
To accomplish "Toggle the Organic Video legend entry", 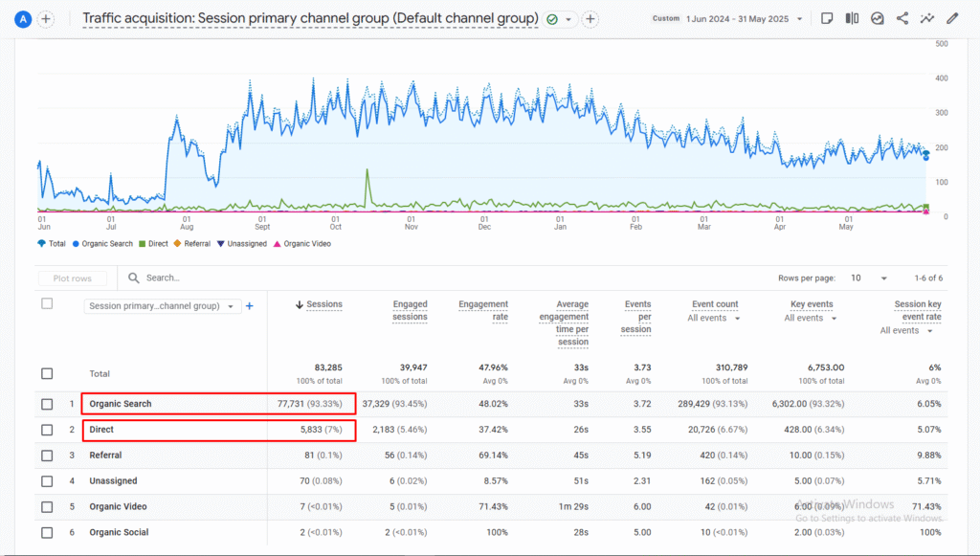I will [x=301, y=244].
